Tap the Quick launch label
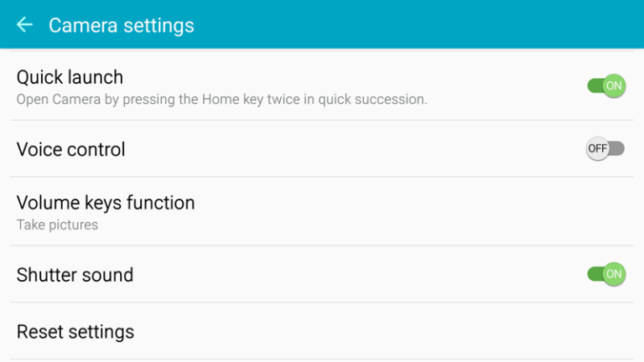The width and height of the screenshot is (644, 362). pos(70,77)
